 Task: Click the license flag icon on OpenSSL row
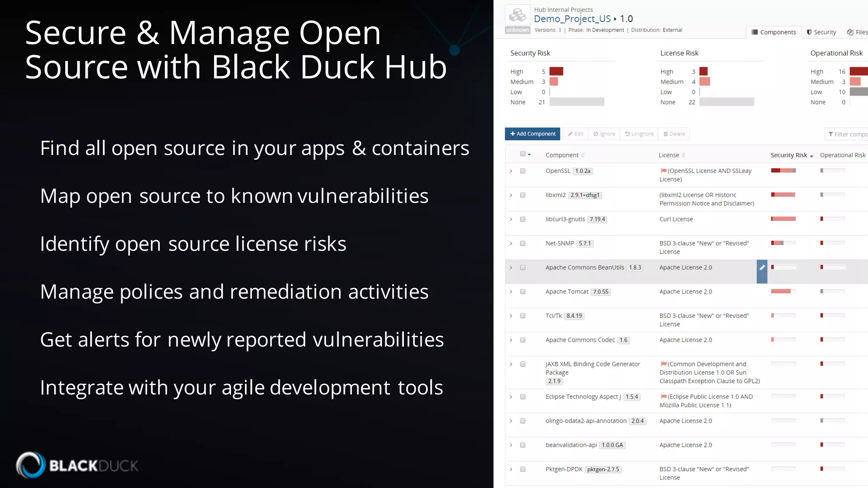(x=663, y=171)
